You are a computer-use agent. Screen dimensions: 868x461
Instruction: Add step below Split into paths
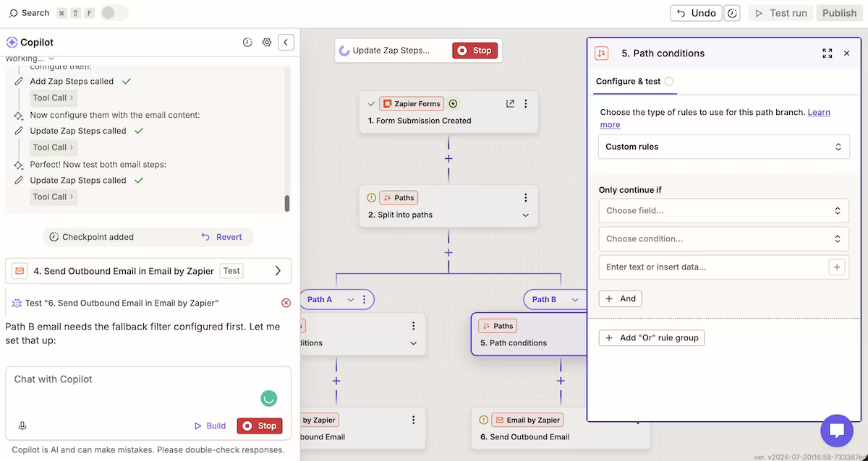[448, 252]
